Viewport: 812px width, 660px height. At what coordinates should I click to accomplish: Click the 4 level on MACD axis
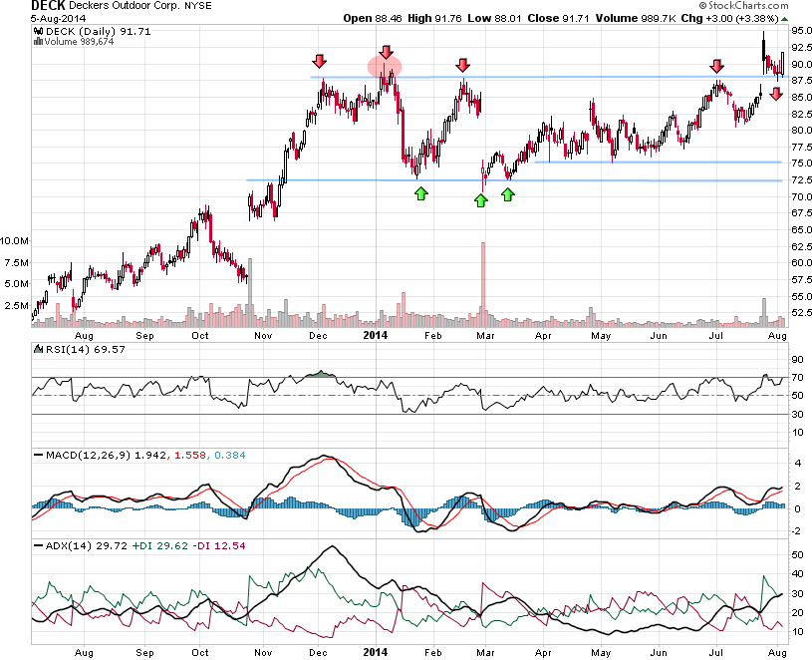[x=798, y=464]
